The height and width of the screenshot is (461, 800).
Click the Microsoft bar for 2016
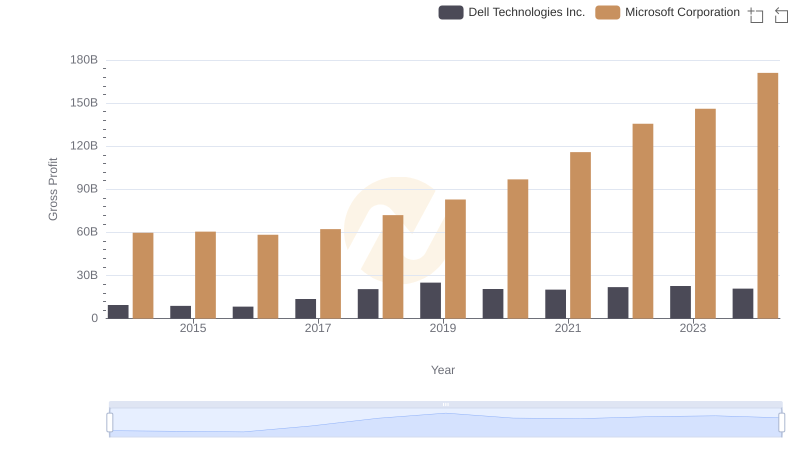click(268, 276)
